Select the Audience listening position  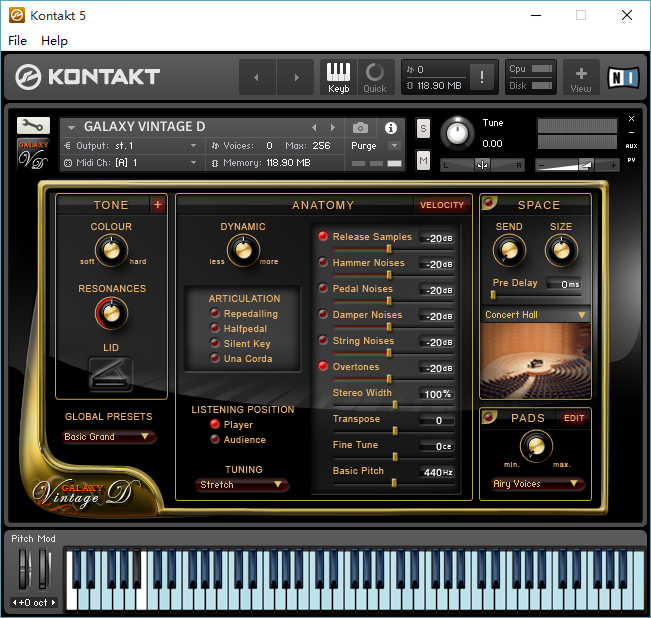pos(215,440)
